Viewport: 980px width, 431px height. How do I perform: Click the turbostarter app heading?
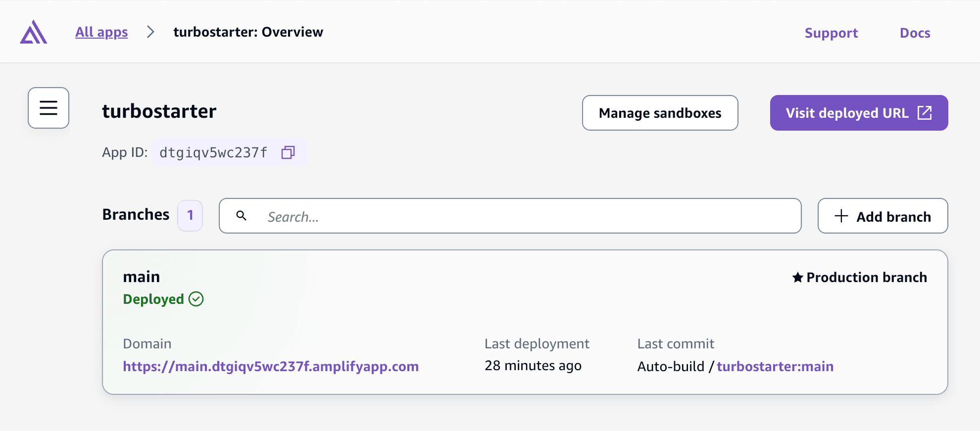coord(159,111)
